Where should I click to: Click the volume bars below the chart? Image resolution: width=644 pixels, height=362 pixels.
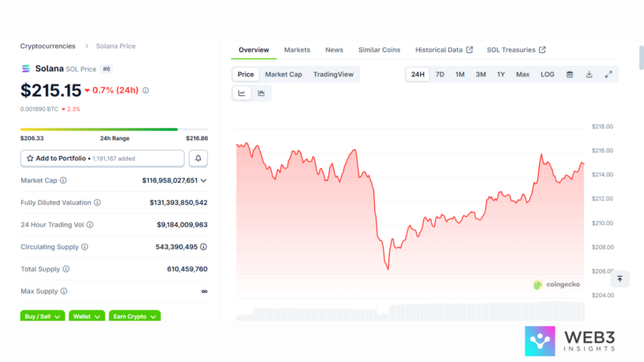tap(410, 311)
